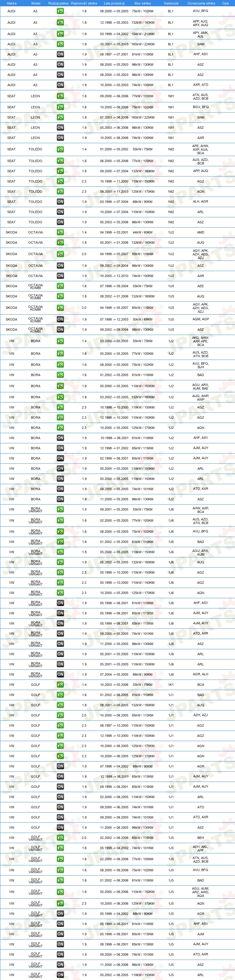Select the power cell 165kW / 224KM

pyautogui.click(x=143, y=44)
